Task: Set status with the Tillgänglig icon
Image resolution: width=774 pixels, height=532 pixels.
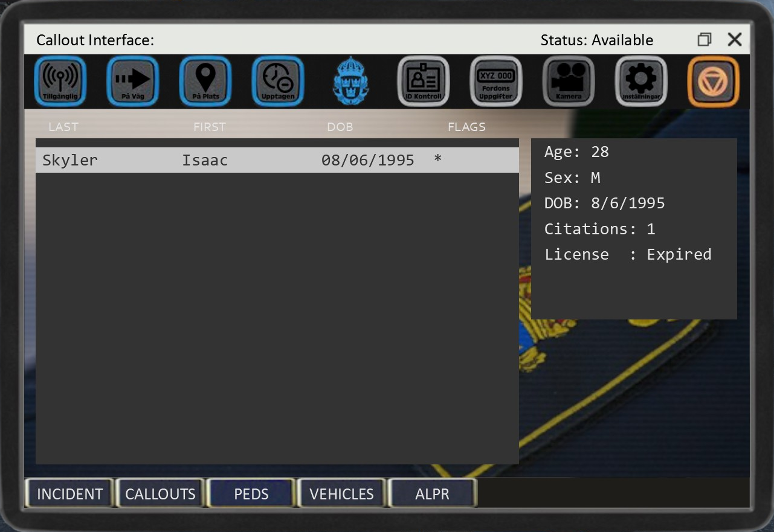Action: [60, 82]
